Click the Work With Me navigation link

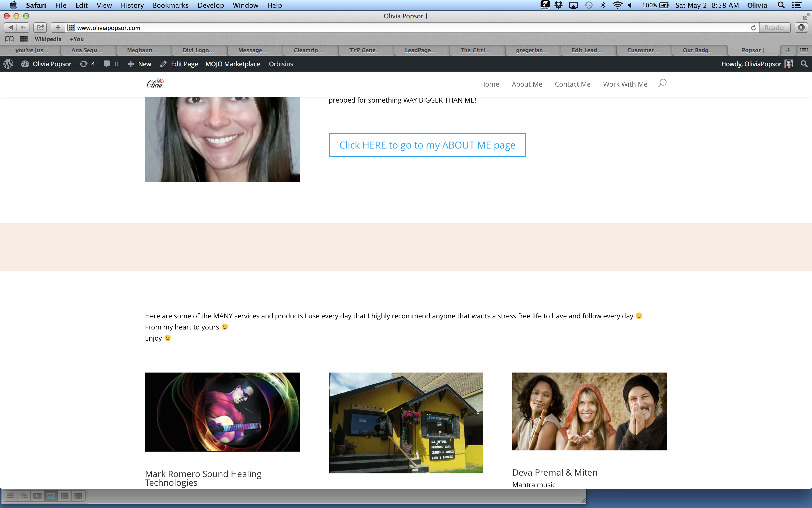pos(625,84)
